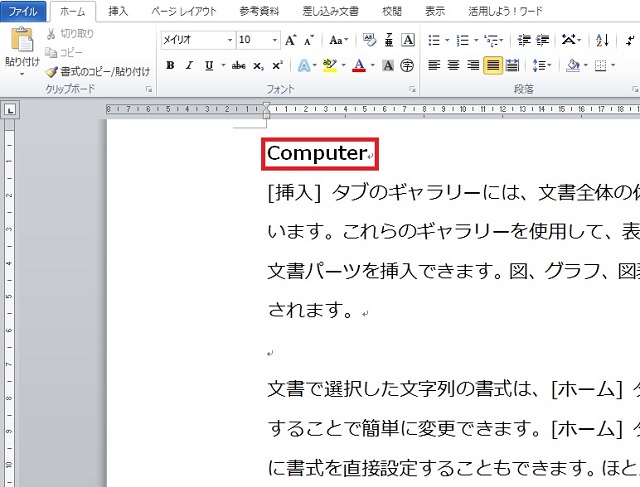Screen dimensions: 640x487
Task: Switch to the 表示 tab
Action: coord(435,11)
